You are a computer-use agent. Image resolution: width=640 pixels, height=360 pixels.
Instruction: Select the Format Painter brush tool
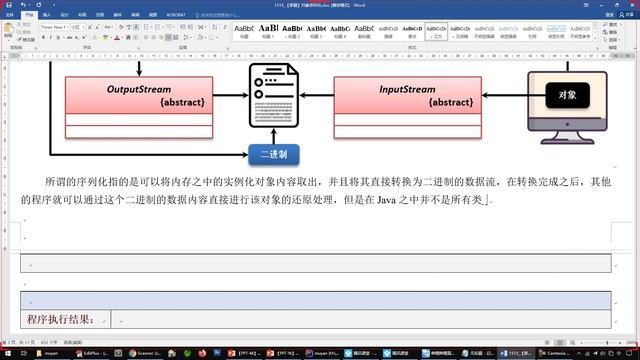point(26,40)
